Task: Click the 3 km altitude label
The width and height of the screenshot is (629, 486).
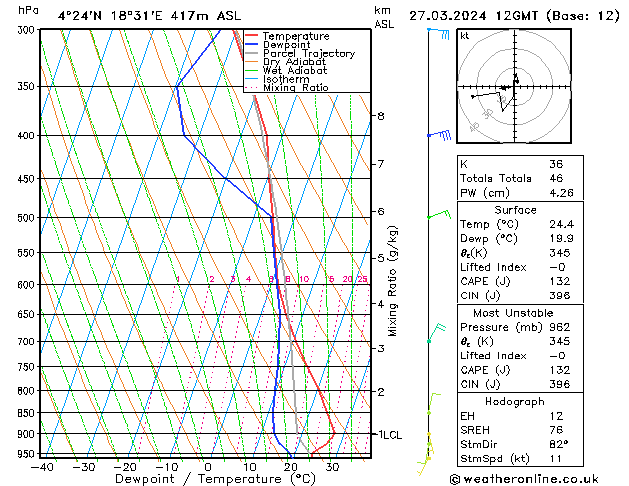Action: pos(381,348)
